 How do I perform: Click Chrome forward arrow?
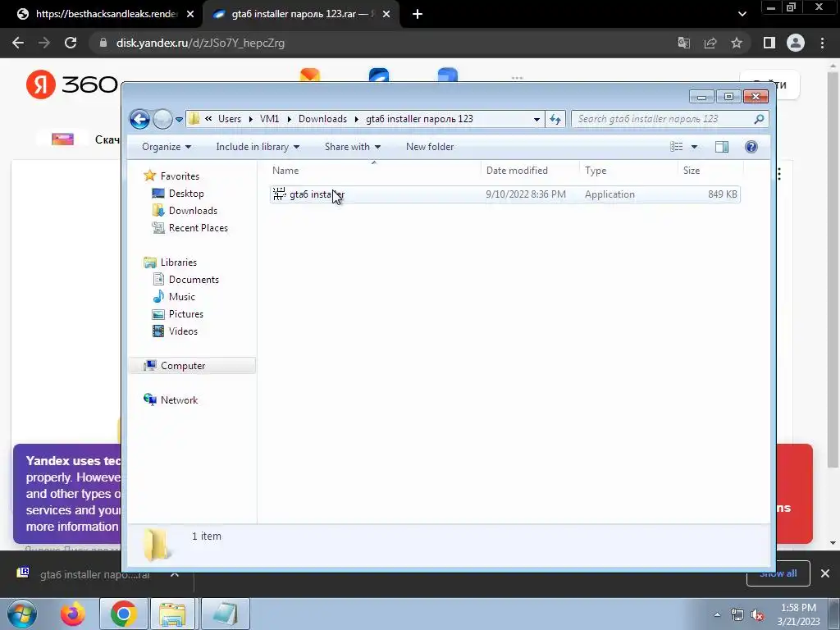tap(44, 43)
